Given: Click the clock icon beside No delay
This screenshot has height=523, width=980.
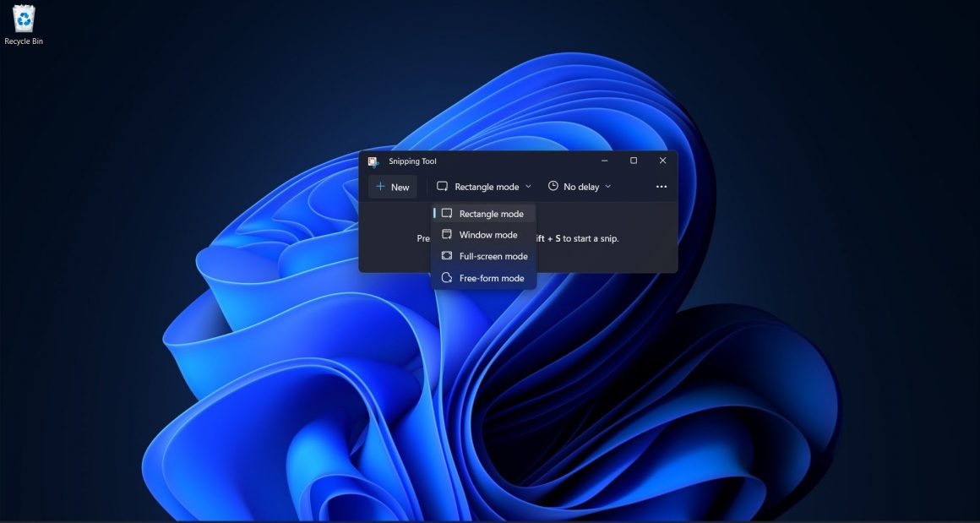Looking at the screenshot, I should click(553, 186).
